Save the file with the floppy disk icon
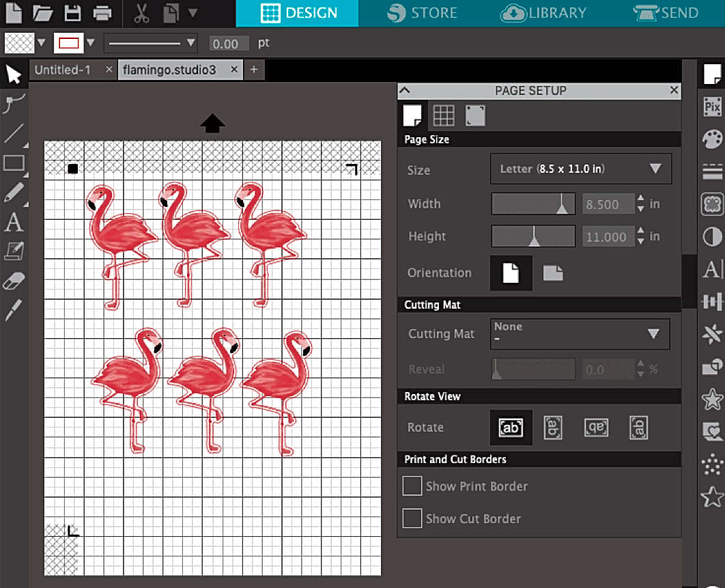 coord(72,13)
